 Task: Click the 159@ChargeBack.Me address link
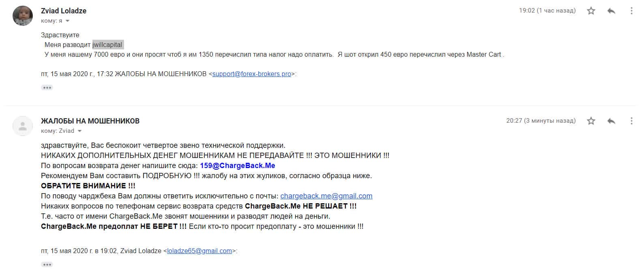(x=237, y=166)
